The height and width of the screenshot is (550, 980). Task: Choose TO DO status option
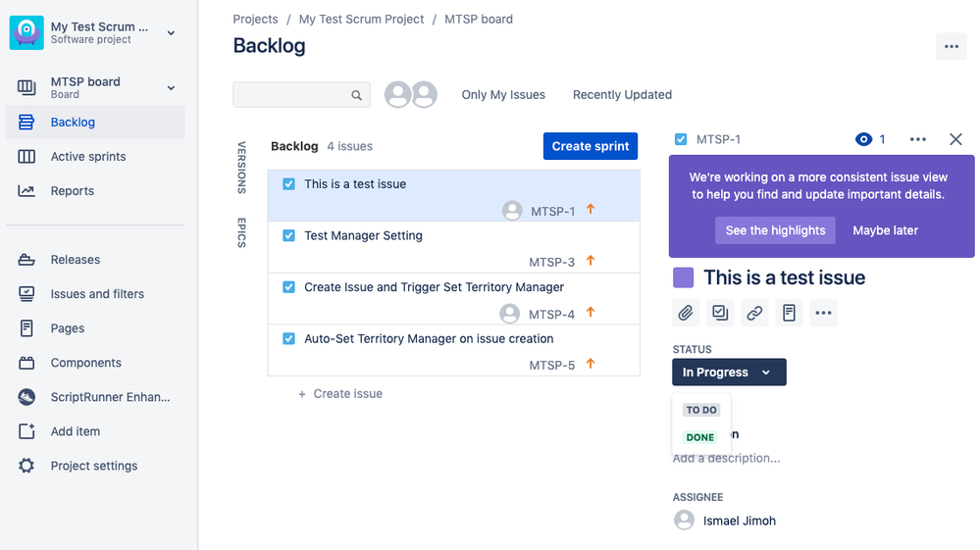click(x=701, y=410)
